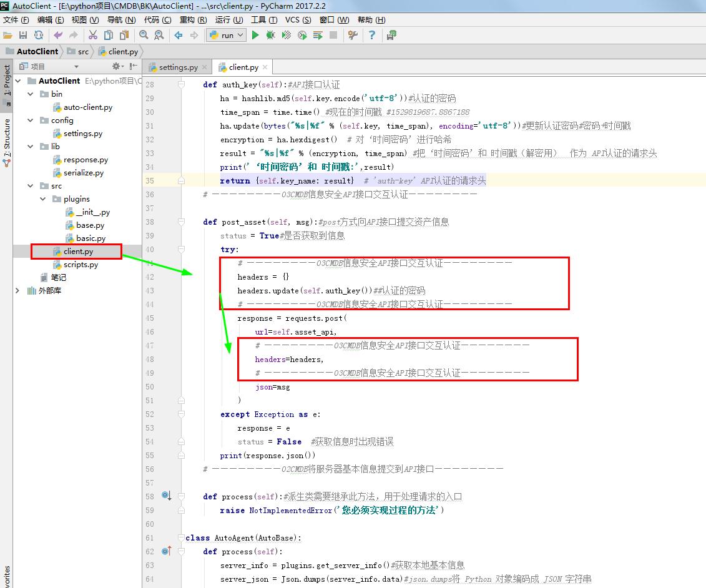Click the Cut scissors icon
The height and width of the screenshot is (588, 706).
(93, 35)
